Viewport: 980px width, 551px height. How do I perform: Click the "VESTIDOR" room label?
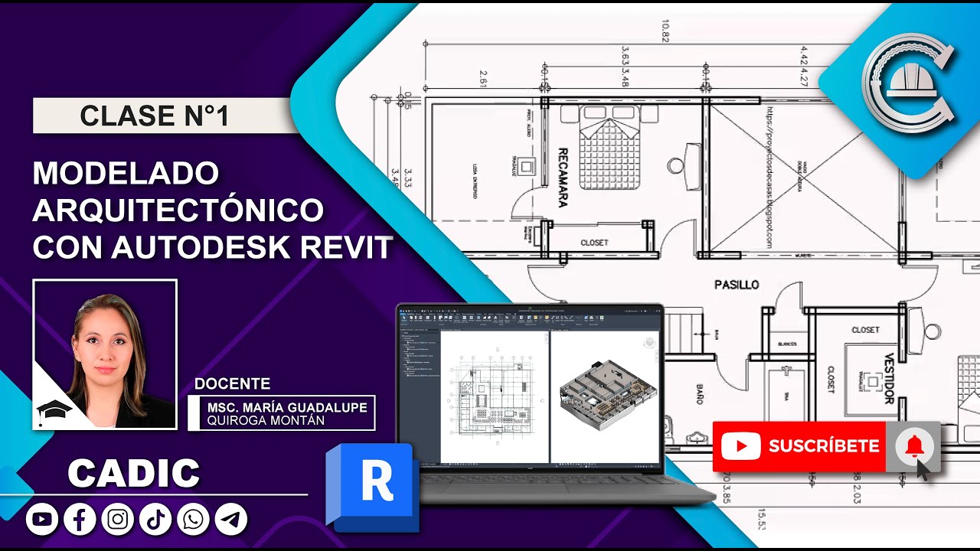(889, 378)
